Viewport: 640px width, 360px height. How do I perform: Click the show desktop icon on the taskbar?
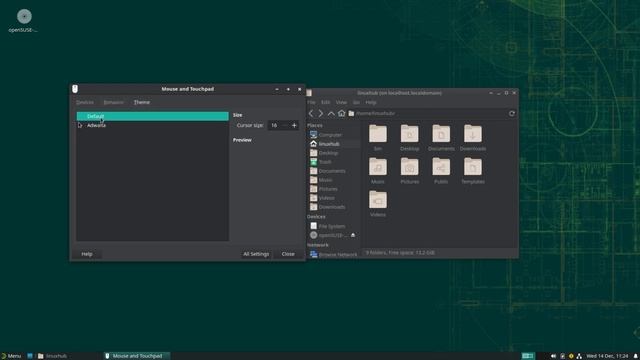point(30,356)
